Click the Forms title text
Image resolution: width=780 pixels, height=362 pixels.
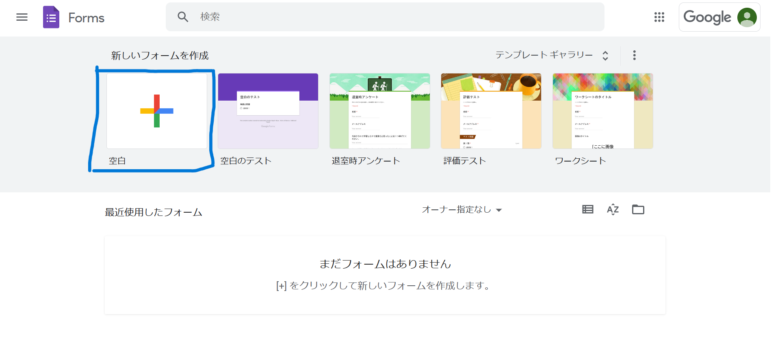86,18
